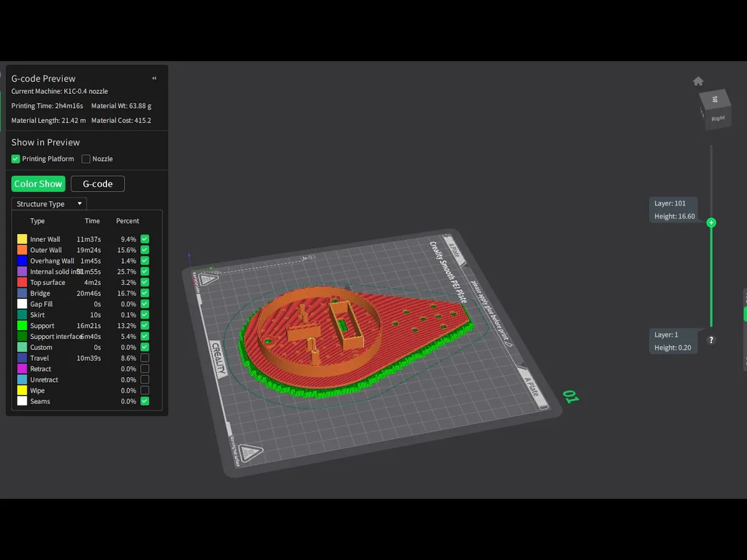Toggle Gap Fill visibility checkbox
The height and width of the screenshot is (560, 747).
pos(144,304)
